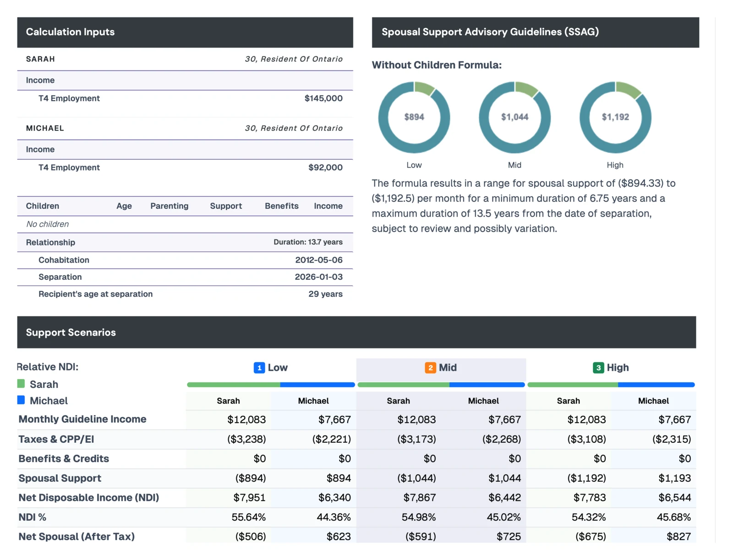Click the Parenting column header
The width and height of the screenshot is (733, 560).
click(x=170, y=206)
